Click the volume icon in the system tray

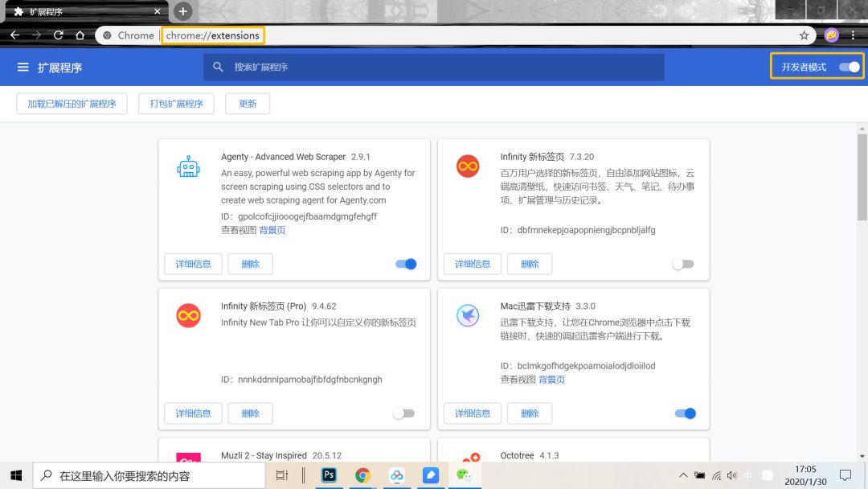click(731, 475)
